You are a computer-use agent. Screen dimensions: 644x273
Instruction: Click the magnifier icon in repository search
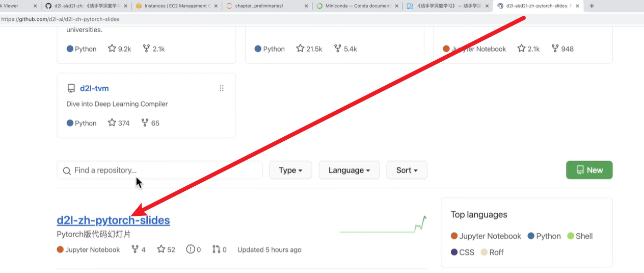coord(67,170)
